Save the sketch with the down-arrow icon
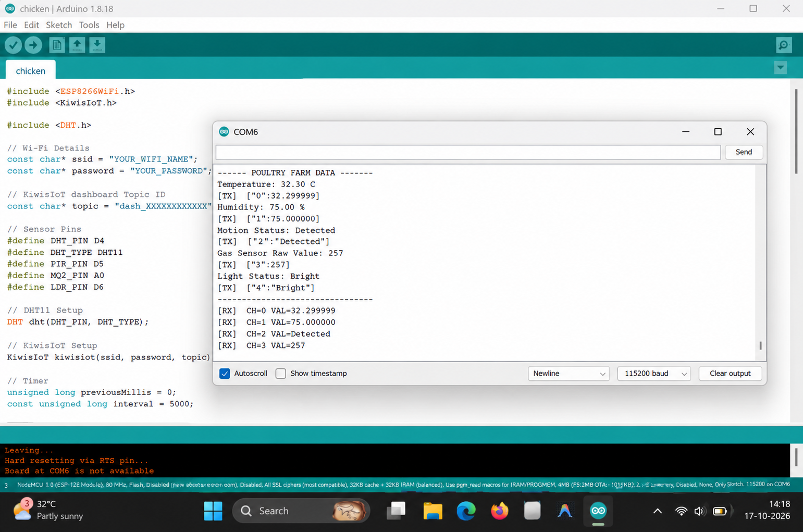803x532 pixels. coord(97,45)
